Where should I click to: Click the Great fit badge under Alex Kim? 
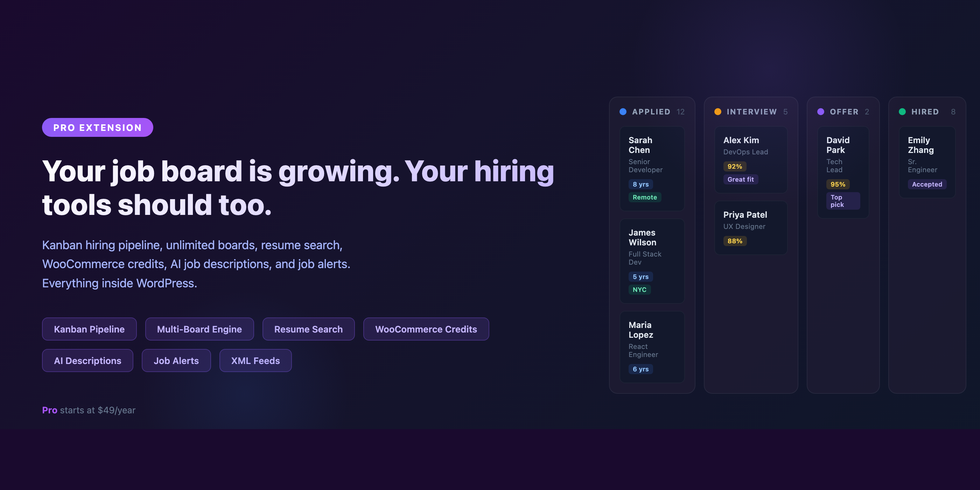741,179
